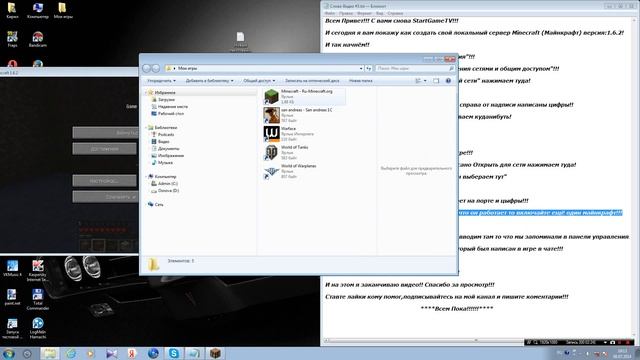640x360 pixels.
Task: Click the Мои игры address bar path
Action: coord(187,68)
